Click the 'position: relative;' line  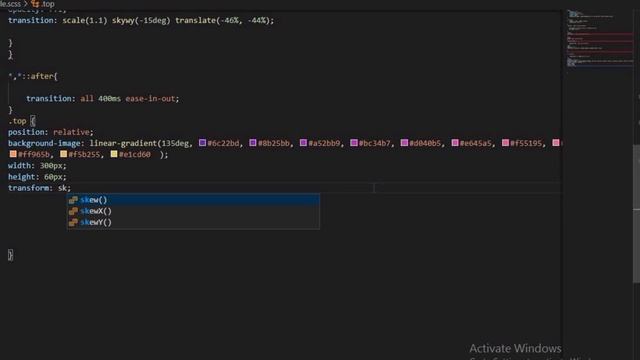tap(51, 132)
